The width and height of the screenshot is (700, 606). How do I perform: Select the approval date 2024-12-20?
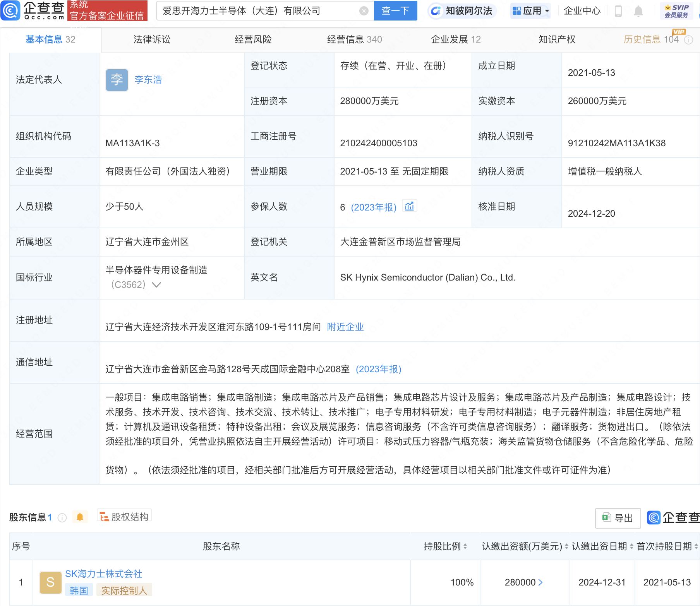[x=591, y=214]
